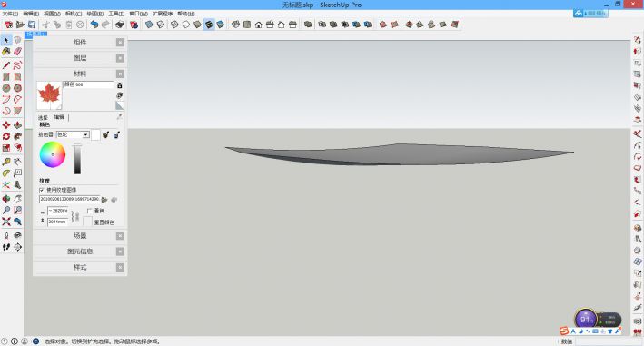Open the 编辑 menu
The width and height of the screenshot is (644, 346).
[x=31, y=14]
